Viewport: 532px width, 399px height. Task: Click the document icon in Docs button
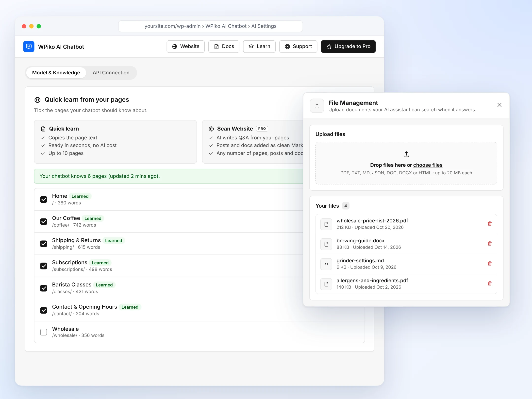tap(216, 47)
